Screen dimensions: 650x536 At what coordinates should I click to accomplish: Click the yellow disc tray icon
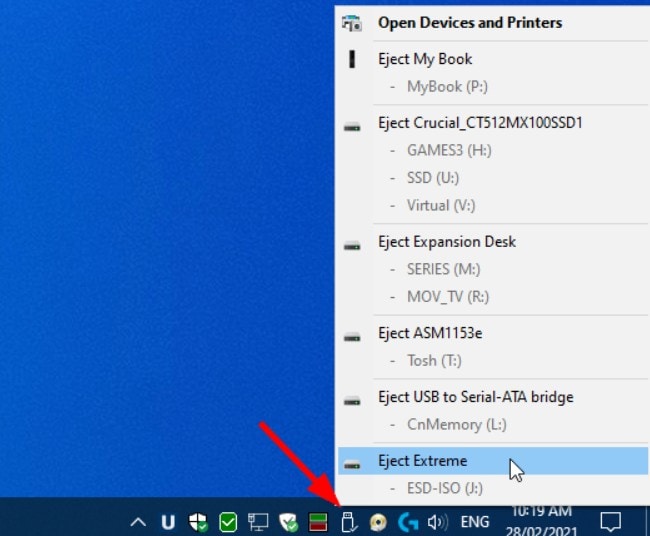pyautogui.click(x=378, y=522)
